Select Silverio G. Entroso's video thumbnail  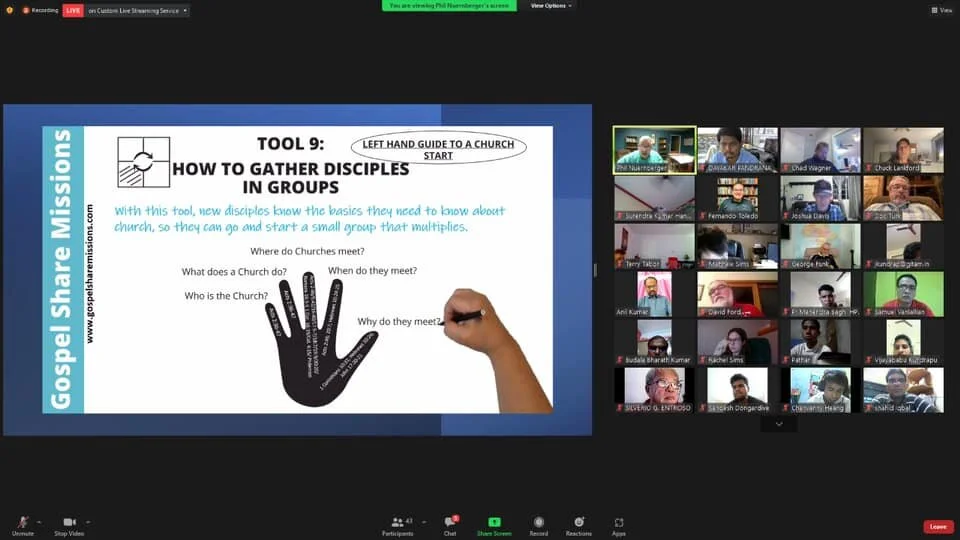654,390
